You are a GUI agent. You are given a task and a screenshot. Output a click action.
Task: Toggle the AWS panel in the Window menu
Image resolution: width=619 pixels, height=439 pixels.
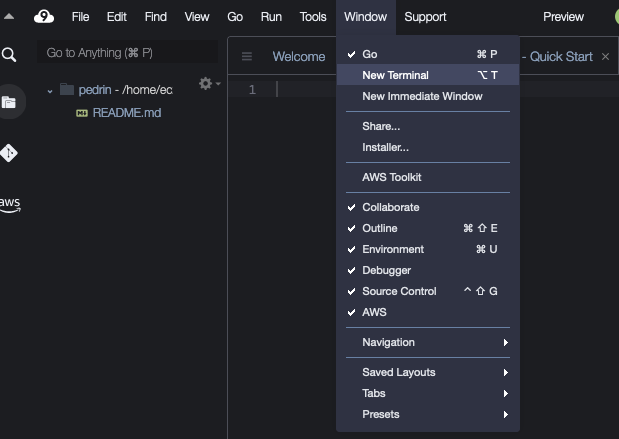tap(428, 312)
